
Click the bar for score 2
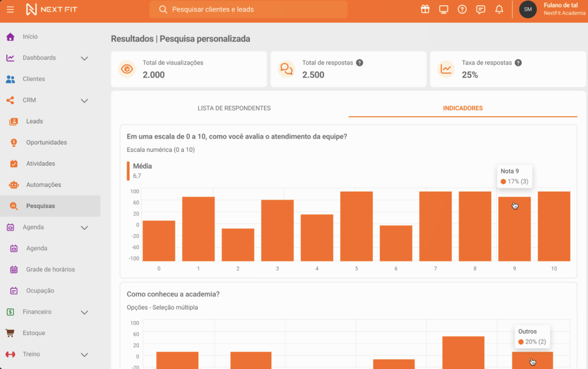(238, 245)
